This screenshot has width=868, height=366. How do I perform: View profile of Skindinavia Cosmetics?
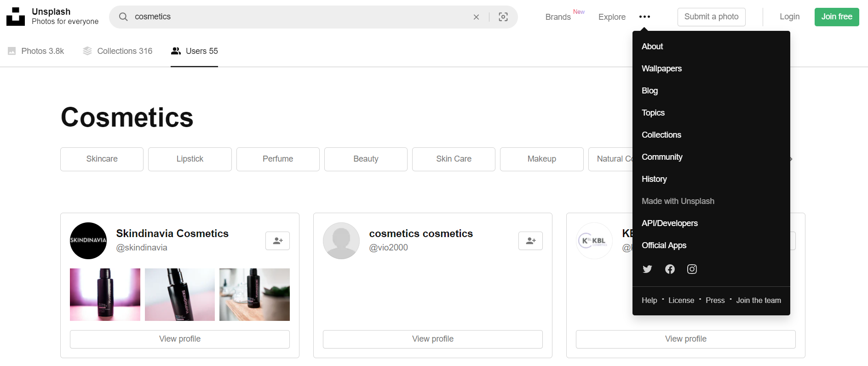tap(179, 339)
